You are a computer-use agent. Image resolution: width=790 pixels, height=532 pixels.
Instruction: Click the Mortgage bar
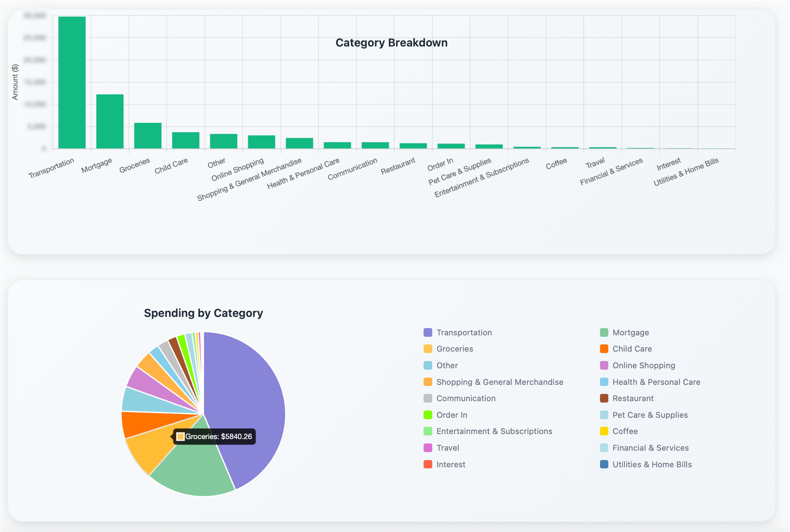(110, 121)
